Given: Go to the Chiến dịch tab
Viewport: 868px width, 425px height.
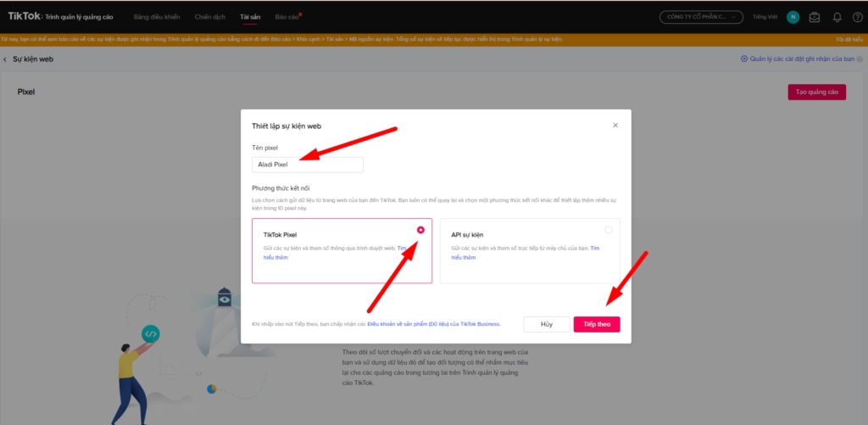Looking at the screenshot, I should (208, 17).
